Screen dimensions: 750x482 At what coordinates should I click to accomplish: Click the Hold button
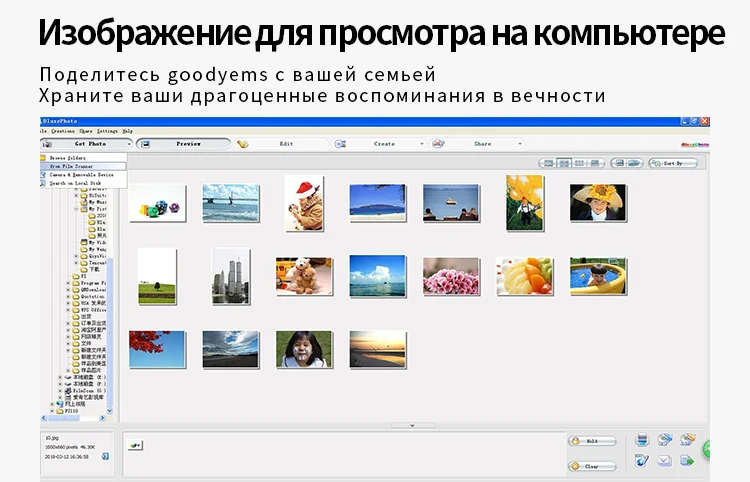click(592, 441)
